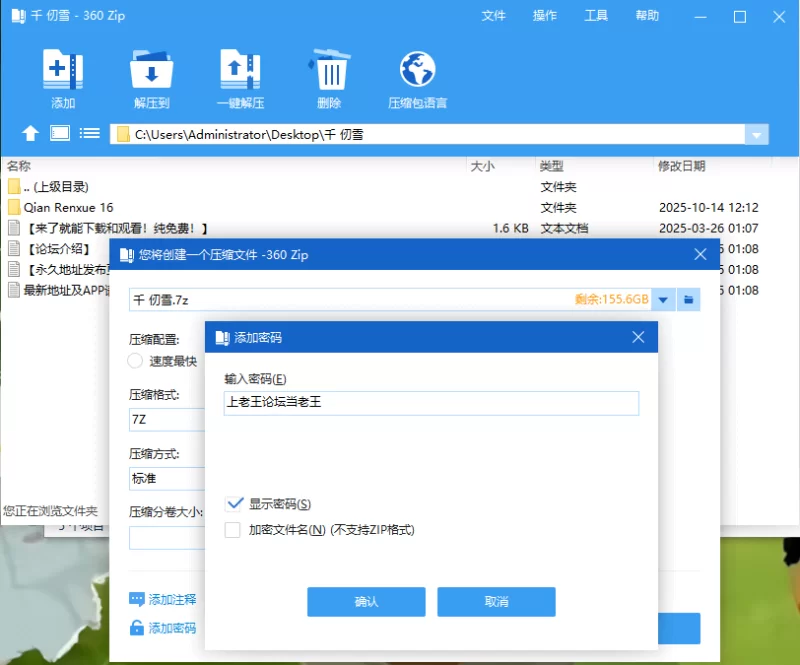Click the 取消 button in password dialog
This screenshot has height=665, width=800.
(496, 601)
